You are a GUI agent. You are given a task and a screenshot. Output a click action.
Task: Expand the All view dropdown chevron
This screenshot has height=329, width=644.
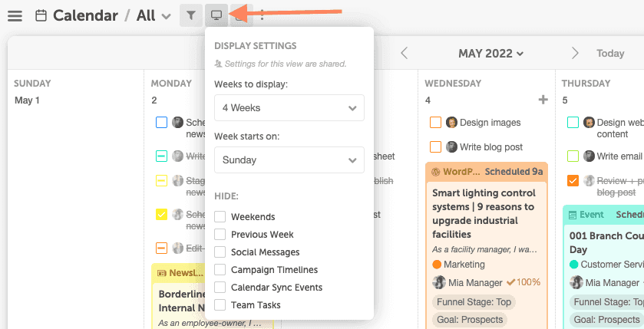pyautogui.click(x=166, y=17)
